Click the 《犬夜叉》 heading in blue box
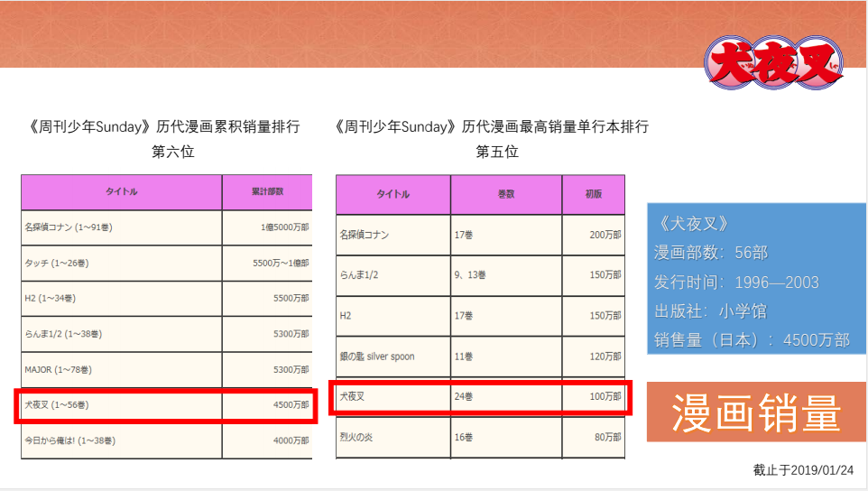Image resolution: width=868 pixels, height=491 pixels. click(x=692, y=224)
